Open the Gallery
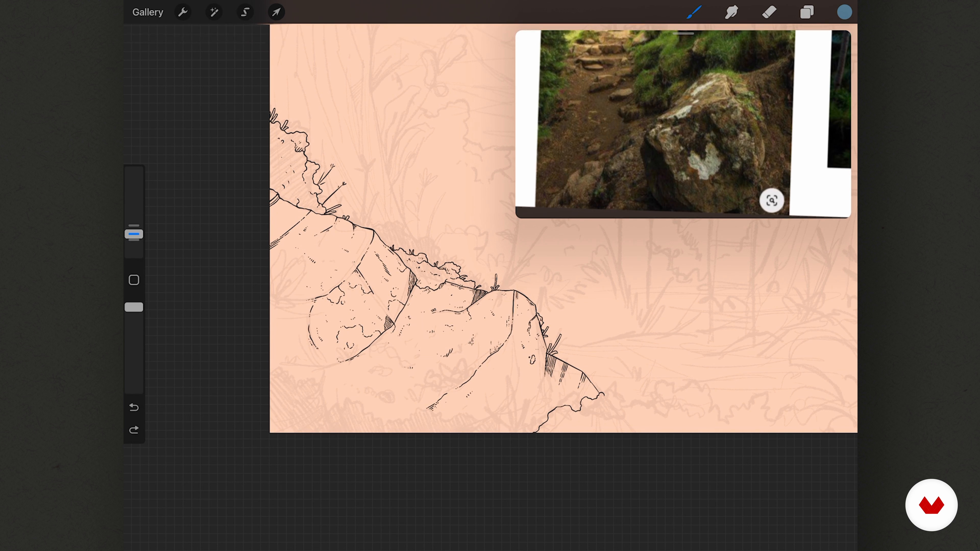This screenshot has width=980, height=551. (148, 12)
